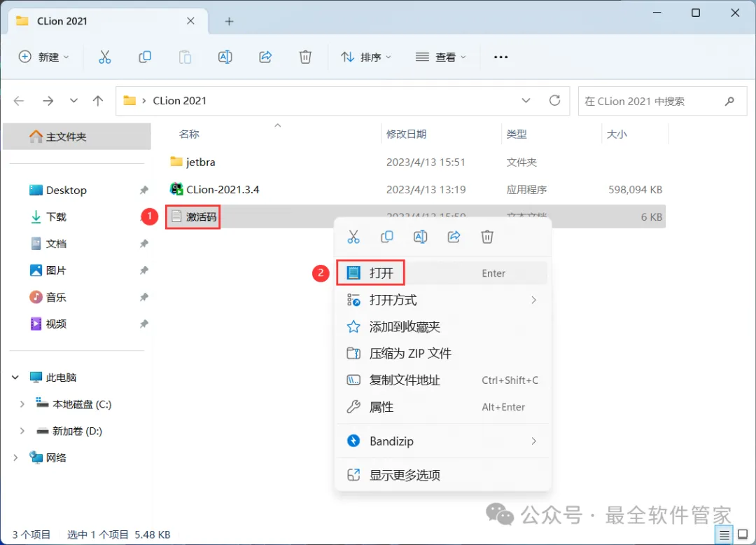The width and height of the screenshot is (756, 545).
Task: Sort by the 大小 column header
Action: point(616,134)
